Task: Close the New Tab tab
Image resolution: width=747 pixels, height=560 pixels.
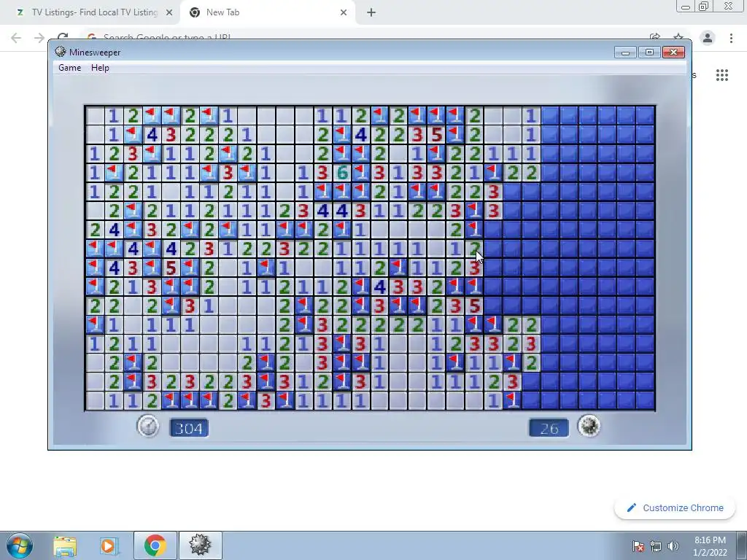Action: (344, 12)
